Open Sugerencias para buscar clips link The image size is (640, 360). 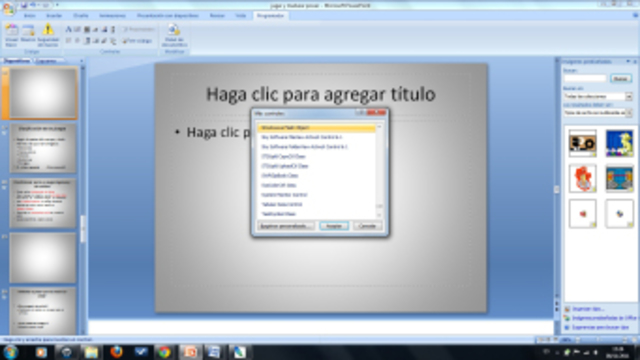pyautogui.click(x=600, y=327)
